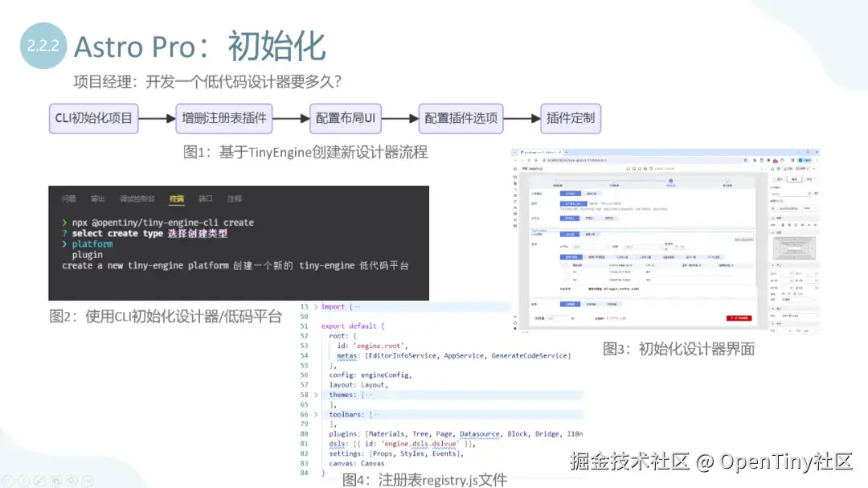Image resolution: width=868 pixels, height=488 pixels.
Task: Activate the pen annotation control icon
Action: (40, 481)
